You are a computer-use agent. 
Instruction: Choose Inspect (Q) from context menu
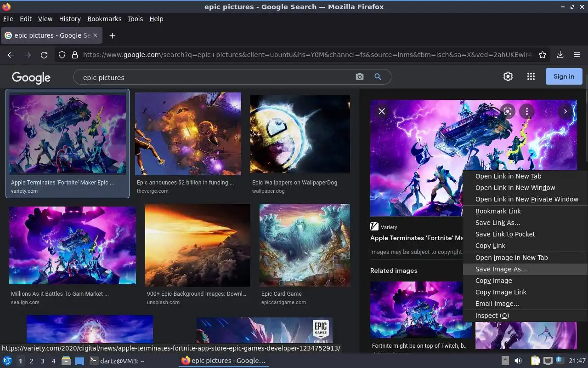(525, 316)
